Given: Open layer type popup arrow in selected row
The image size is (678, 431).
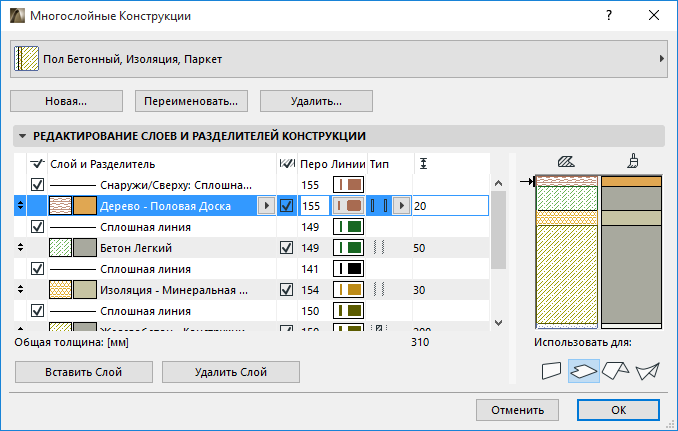Looking at the screenshot, I should (x=402, y=206).
